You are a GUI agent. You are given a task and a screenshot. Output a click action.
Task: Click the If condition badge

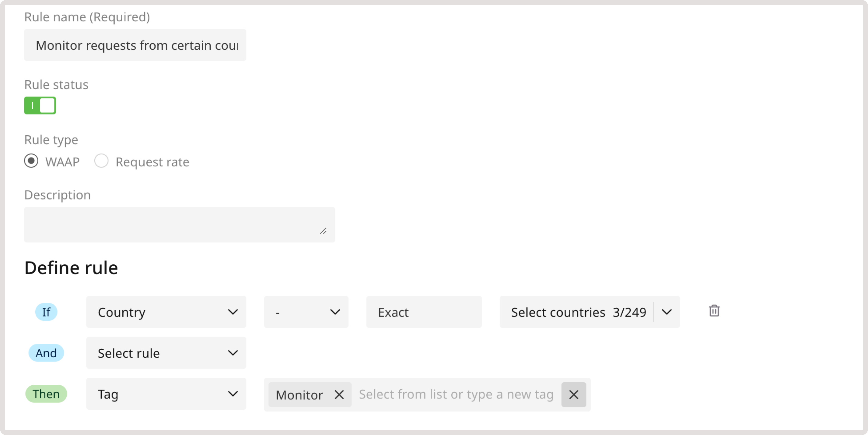46,312
